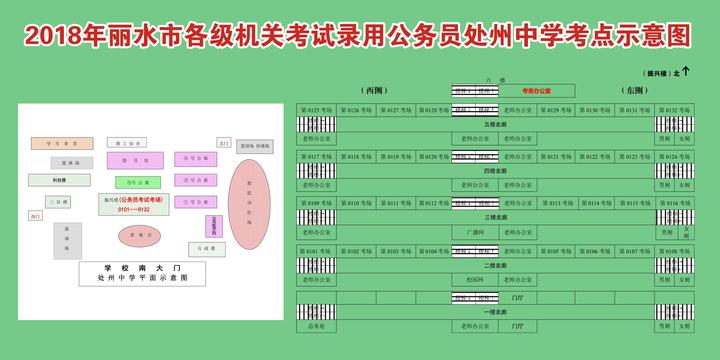Select the 第0116考场 room cell
720x360 pixels.
click(674, 203)
